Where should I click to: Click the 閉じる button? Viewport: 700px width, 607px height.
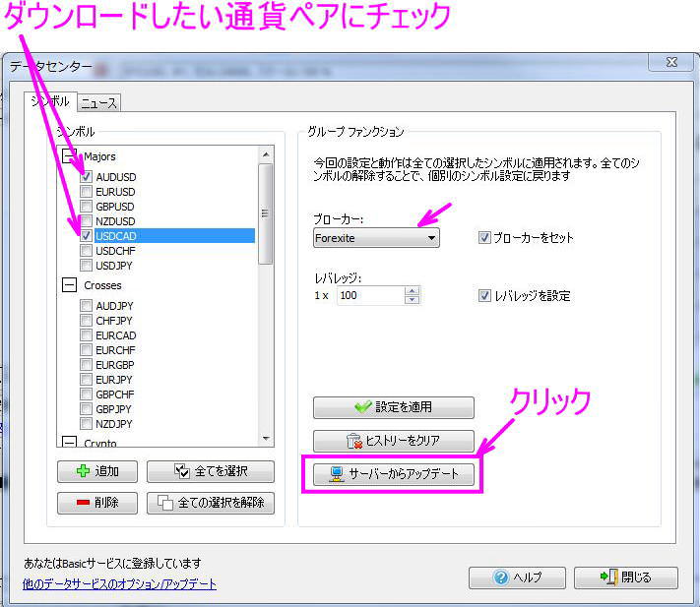coord(626,577)
